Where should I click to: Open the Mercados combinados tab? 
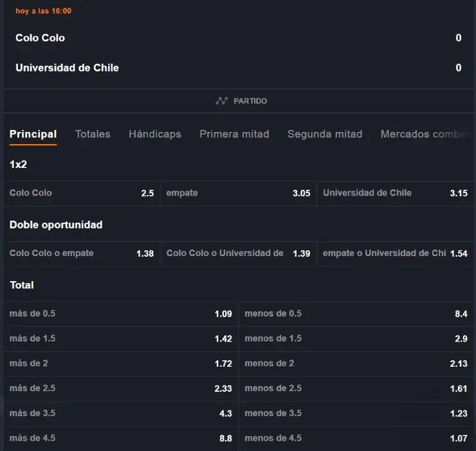tap(423, 134)
